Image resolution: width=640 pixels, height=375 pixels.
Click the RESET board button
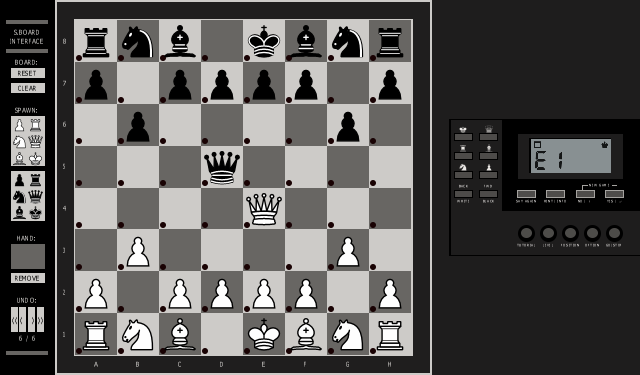click(27, 73)
